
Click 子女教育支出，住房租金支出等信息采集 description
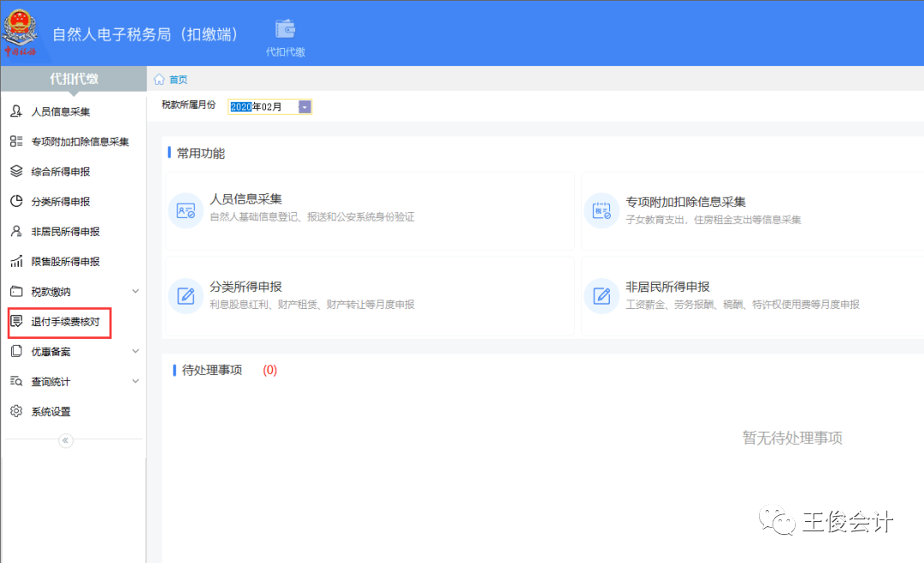(x=713, y=220)
